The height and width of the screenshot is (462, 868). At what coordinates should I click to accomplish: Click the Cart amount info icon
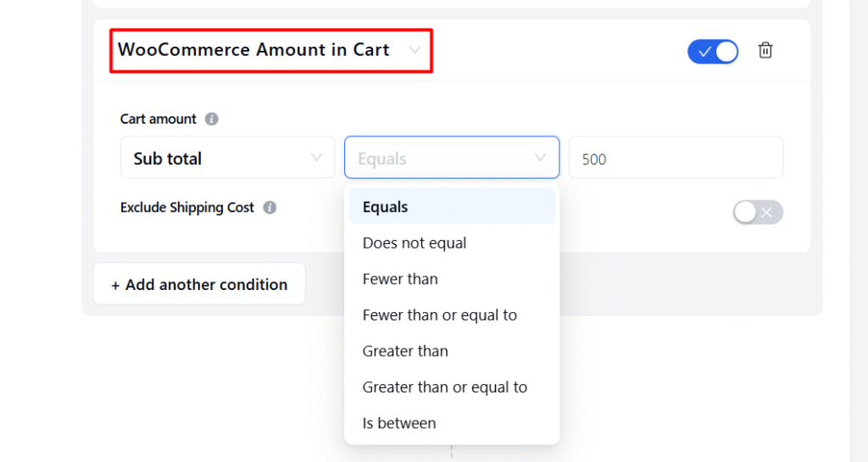[x=212, y=120]
